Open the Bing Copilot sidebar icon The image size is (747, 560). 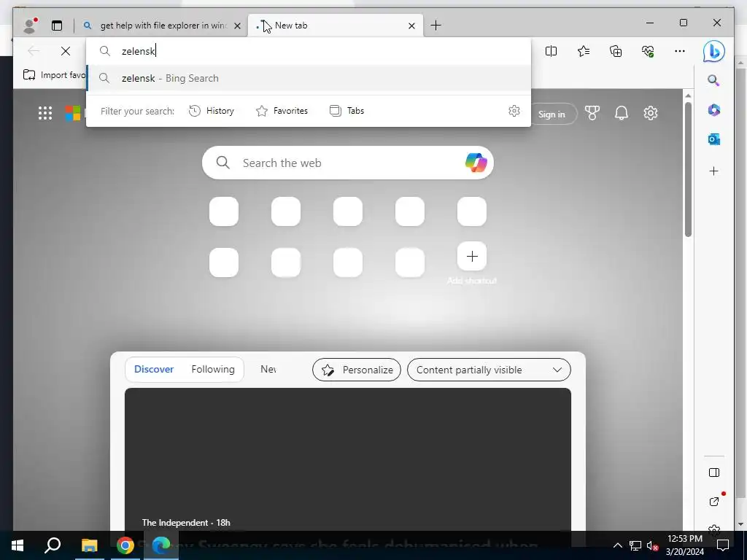coord(713,51)
